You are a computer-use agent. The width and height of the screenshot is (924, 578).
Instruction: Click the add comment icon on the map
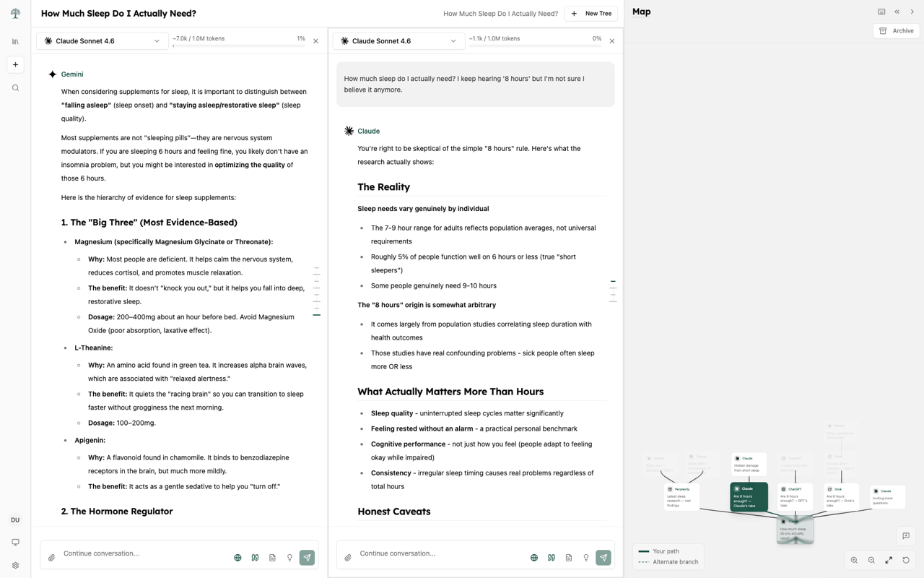(x=906, y=536)
